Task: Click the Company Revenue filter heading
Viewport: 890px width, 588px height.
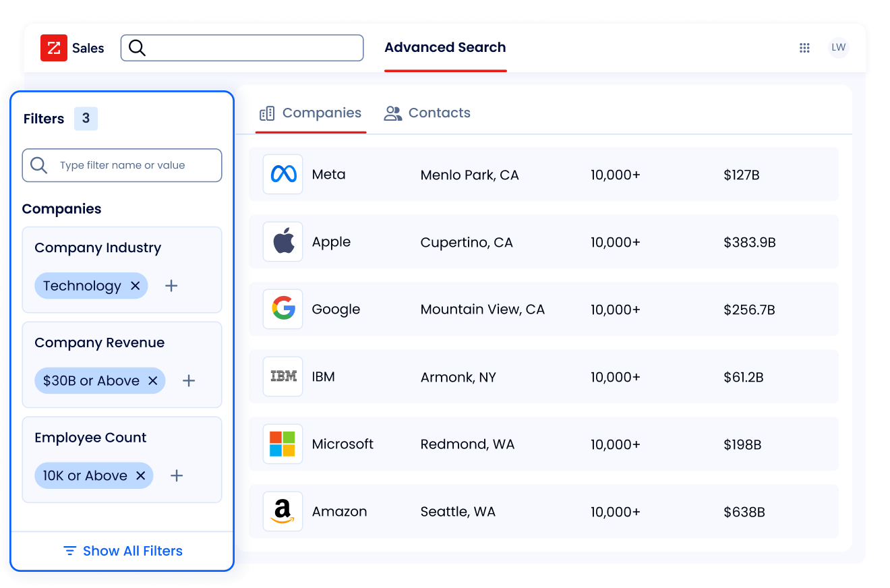Action: (100, 343)
